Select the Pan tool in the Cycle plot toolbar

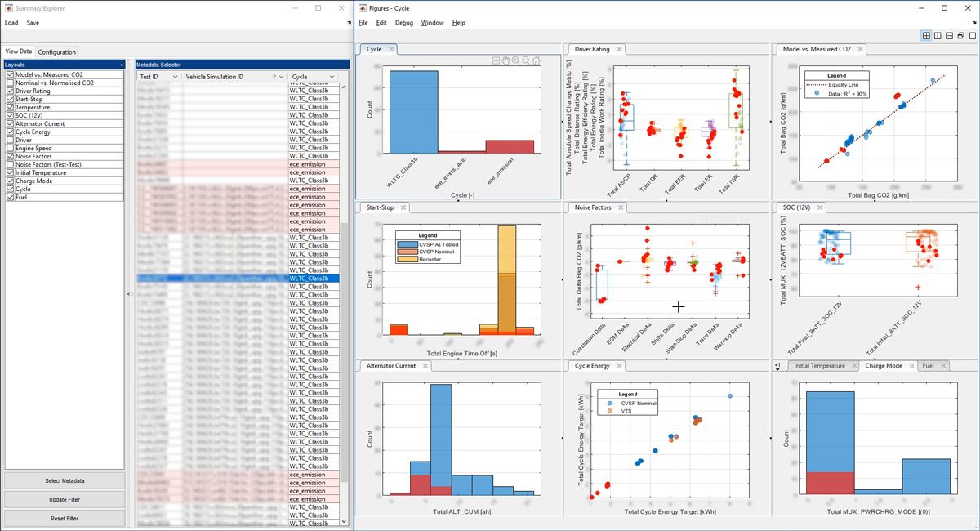pos(504,60)
